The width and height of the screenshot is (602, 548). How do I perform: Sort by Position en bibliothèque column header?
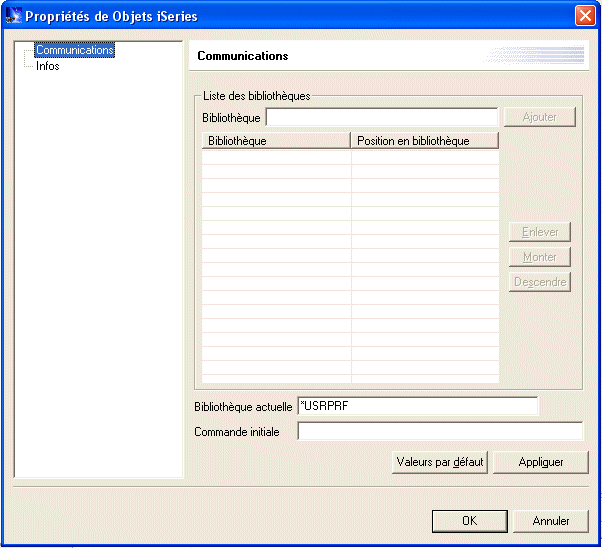click(x=424, y=141)
